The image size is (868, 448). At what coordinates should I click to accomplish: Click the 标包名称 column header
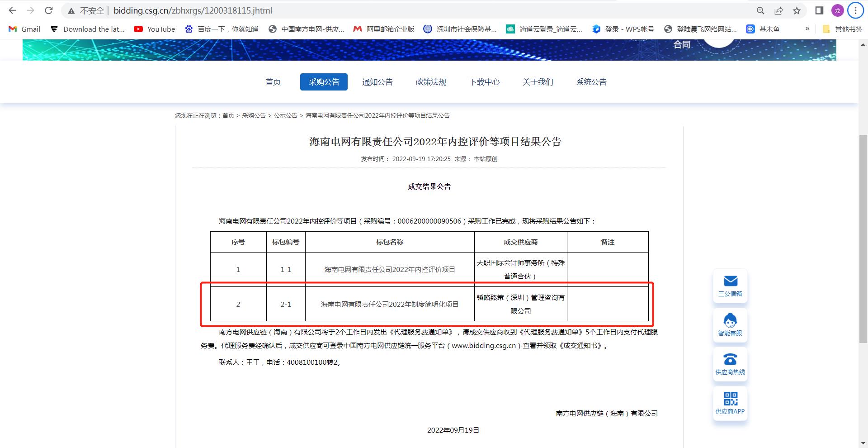pyautogui.click(x=390, y=242)
